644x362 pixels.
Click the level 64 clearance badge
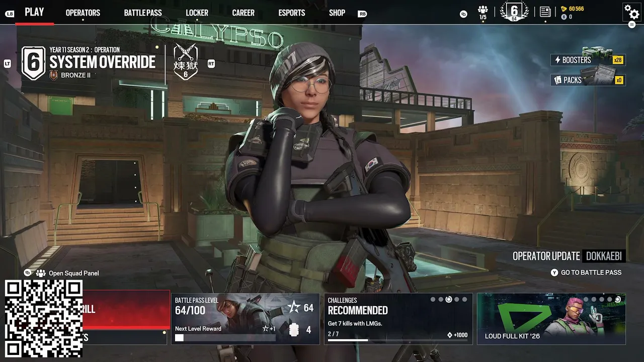click(x=514, y=12)
